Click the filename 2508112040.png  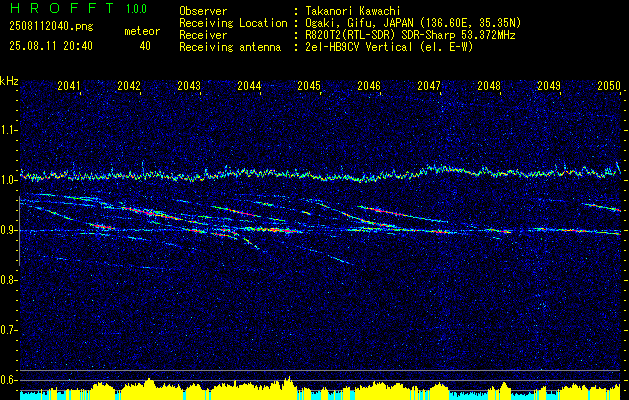pyautogui.click(x=51, y=27)
